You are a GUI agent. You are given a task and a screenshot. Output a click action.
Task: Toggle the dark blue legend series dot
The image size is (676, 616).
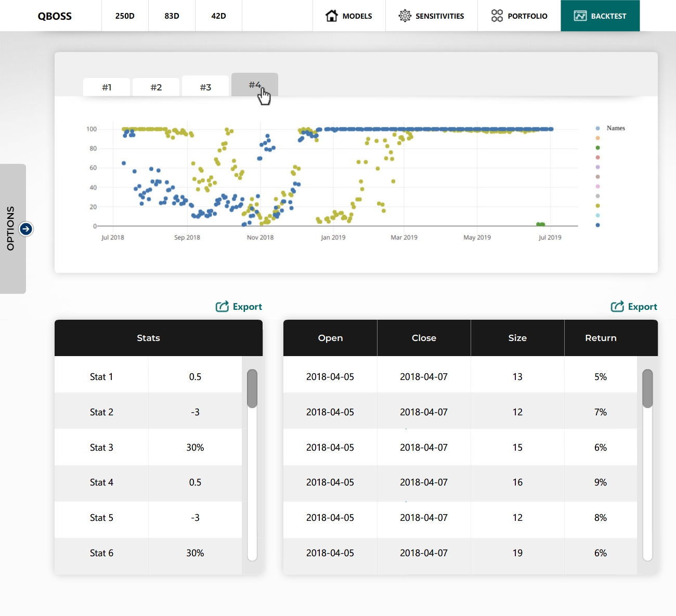coord(597,225)
